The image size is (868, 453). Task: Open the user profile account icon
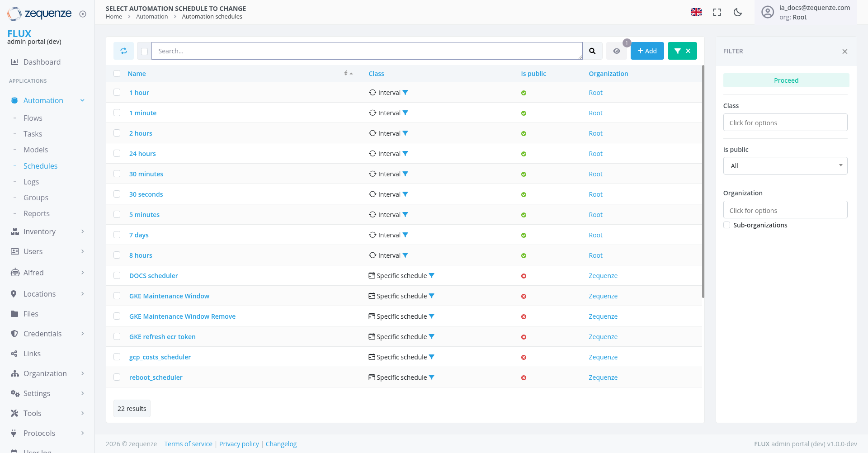[x=767, y=12]
